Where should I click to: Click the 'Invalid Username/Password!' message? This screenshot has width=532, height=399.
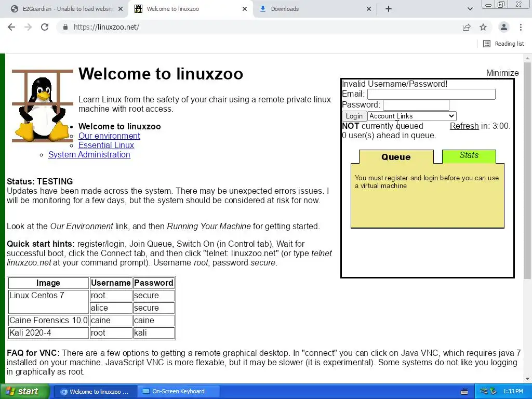[x=395, y=84]
